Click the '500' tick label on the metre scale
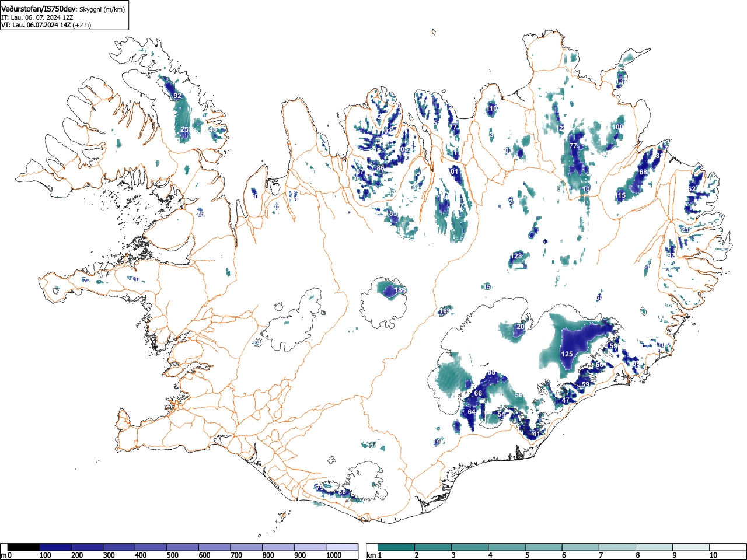The image size is (747, 560). [172, 555]
